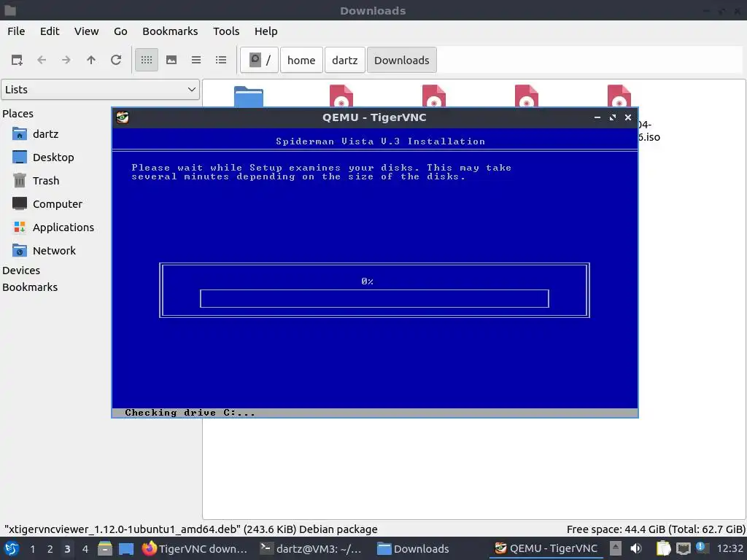The width and height of the screenshot is (747, 560).
Task: Go to parent folder with up arrow
Action: 91,60
